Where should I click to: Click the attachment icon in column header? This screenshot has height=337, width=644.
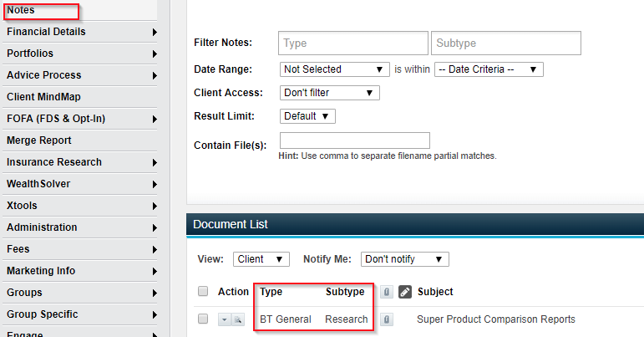tap(387, 292)
